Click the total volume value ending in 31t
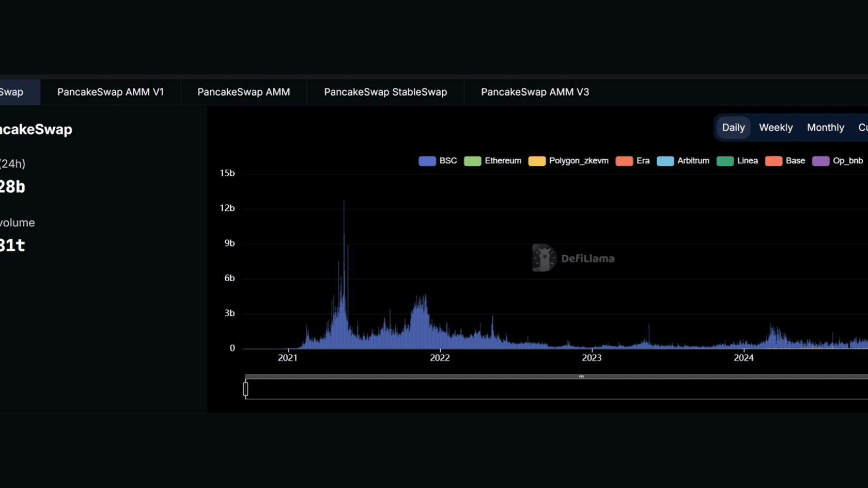This screenshot has width=868, height=488. (12, 245)
